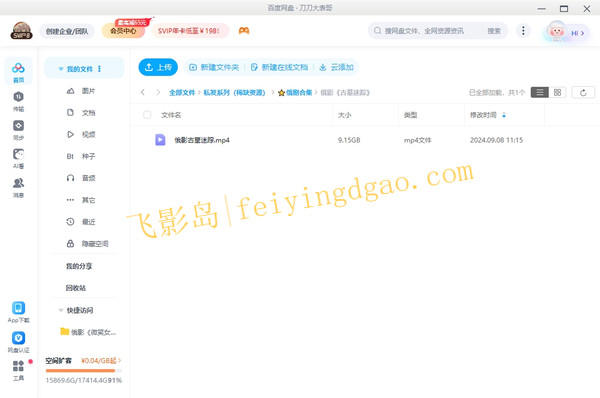600x398 pixels.
Task: Open 我的分享
Action: pos(79,266)
